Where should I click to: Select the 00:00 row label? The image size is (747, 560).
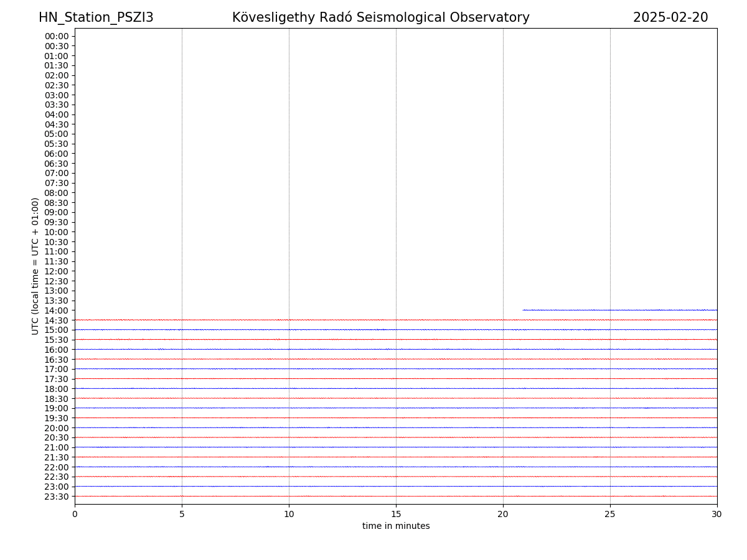coord(57,36)
